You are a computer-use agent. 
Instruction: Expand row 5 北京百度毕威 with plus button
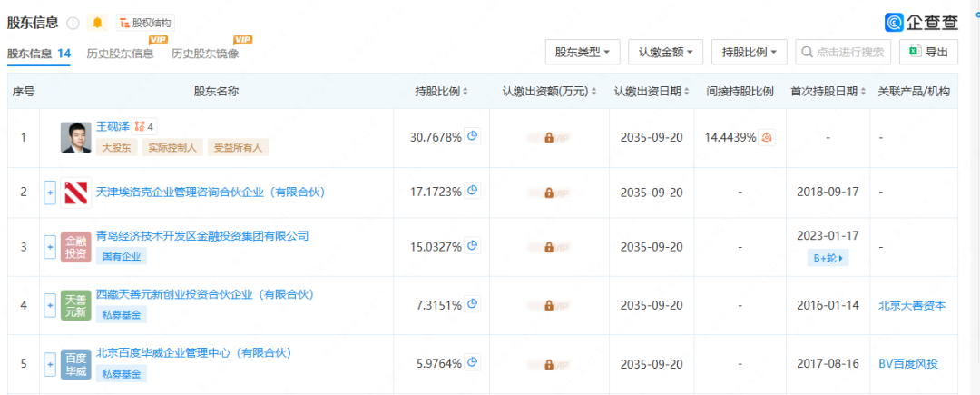tap(50, 364)
